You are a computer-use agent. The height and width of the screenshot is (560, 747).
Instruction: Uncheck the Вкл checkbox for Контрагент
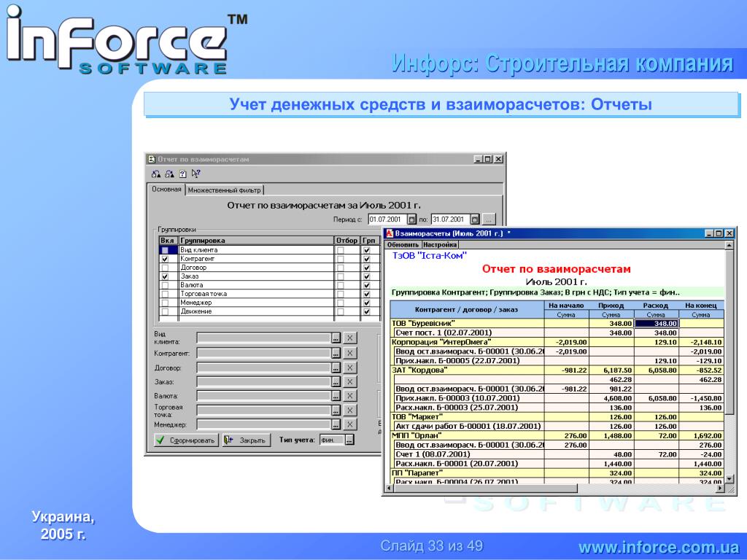(165, 259)
